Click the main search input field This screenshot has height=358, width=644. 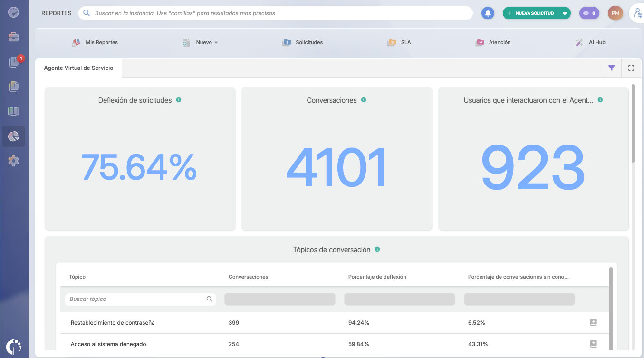(276, 13)
